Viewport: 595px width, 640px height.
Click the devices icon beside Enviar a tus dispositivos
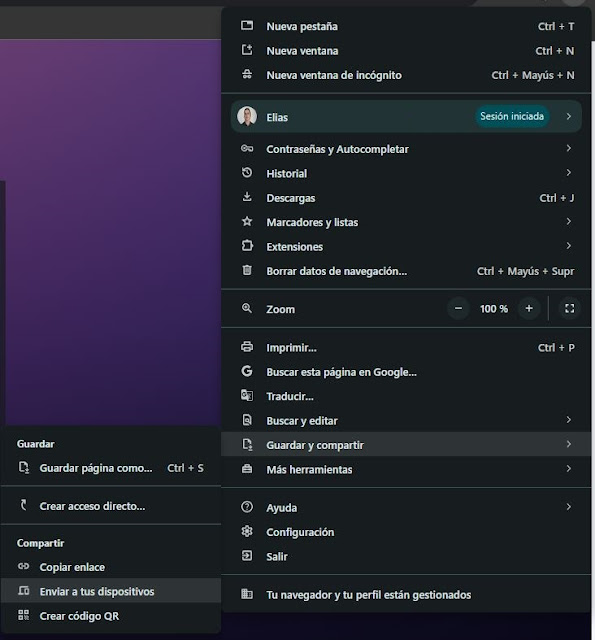click(24, 591)
